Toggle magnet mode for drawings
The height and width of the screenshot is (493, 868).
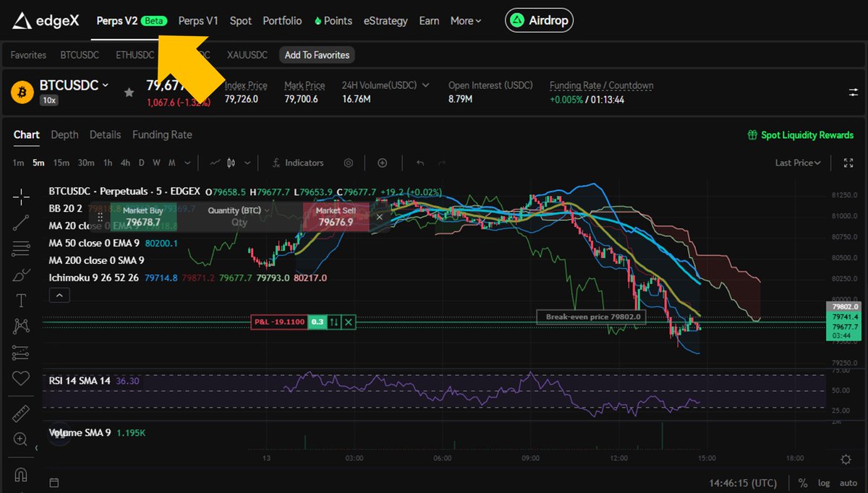[21, 475]
